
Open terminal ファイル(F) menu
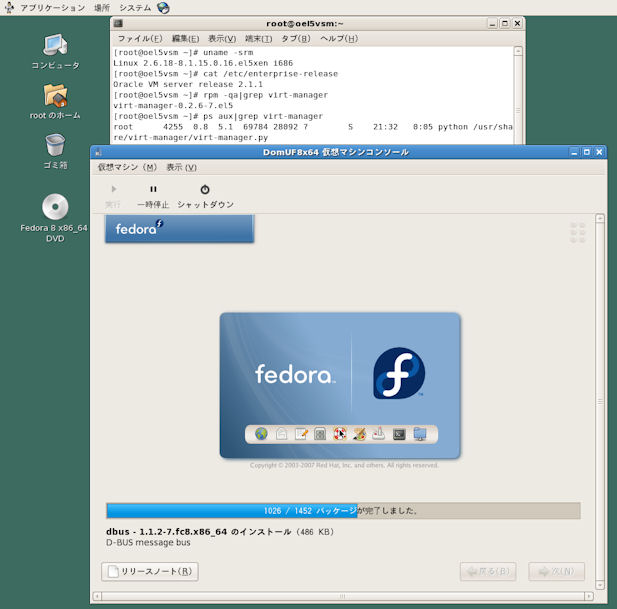tap(140, 39)
